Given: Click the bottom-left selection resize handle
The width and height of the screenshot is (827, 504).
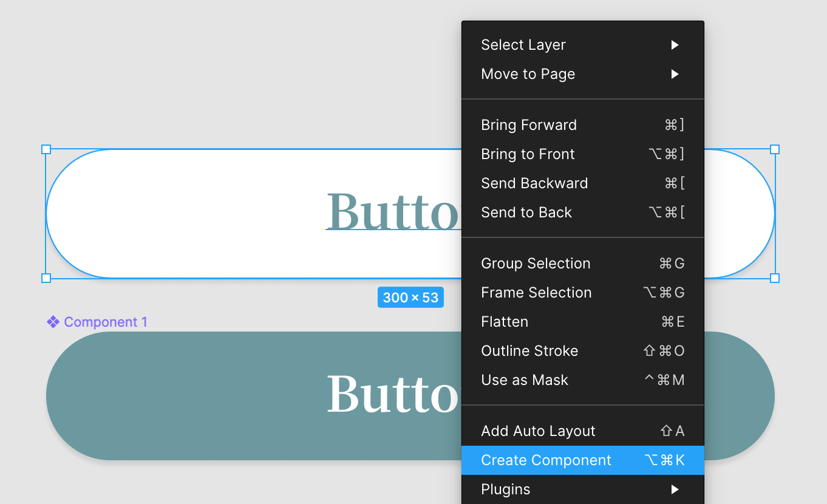Looking at the screenshot, I should (x=46, y=278).
